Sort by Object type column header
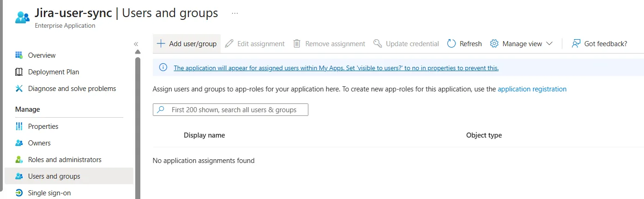Viewport: 644px width, 199px height. [x=484, y=135]
